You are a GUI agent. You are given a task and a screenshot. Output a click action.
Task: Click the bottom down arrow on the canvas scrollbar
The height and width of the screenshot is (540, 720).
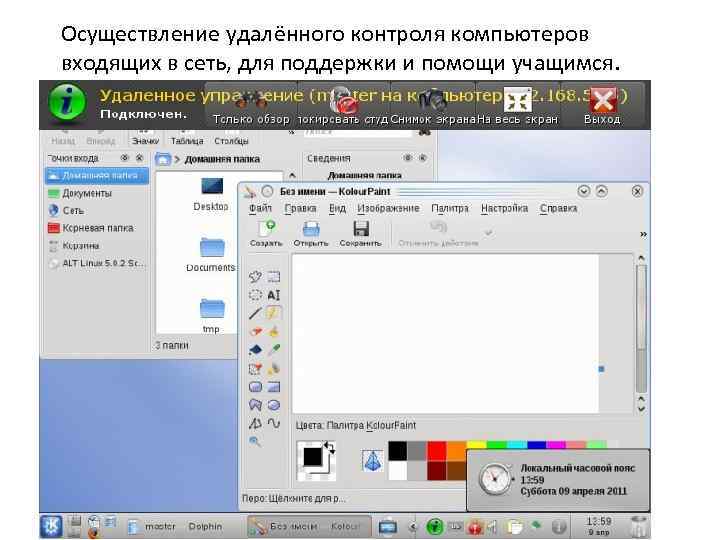[x=641, y=408]
